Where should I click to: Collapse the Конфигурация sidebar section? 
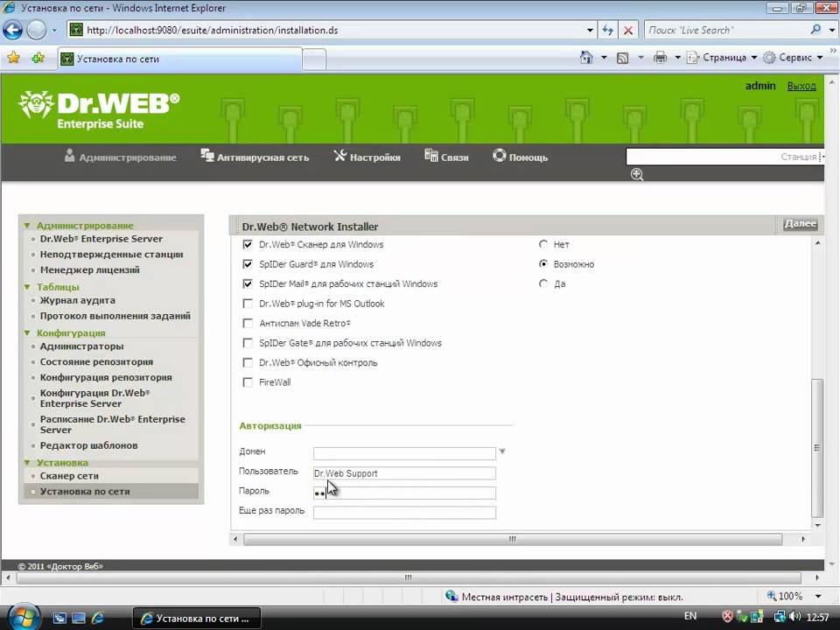(x=27, y=332)
